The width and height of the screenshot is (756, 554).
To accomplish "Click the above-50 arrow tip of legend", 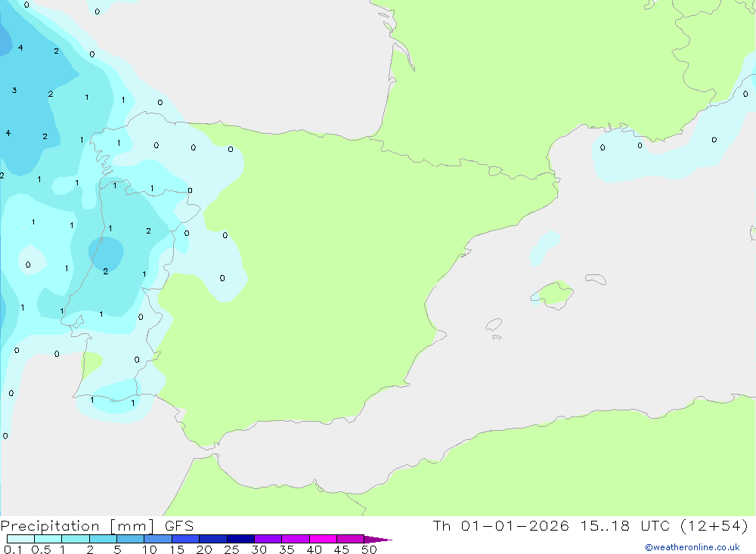I will tap(378, 539).
